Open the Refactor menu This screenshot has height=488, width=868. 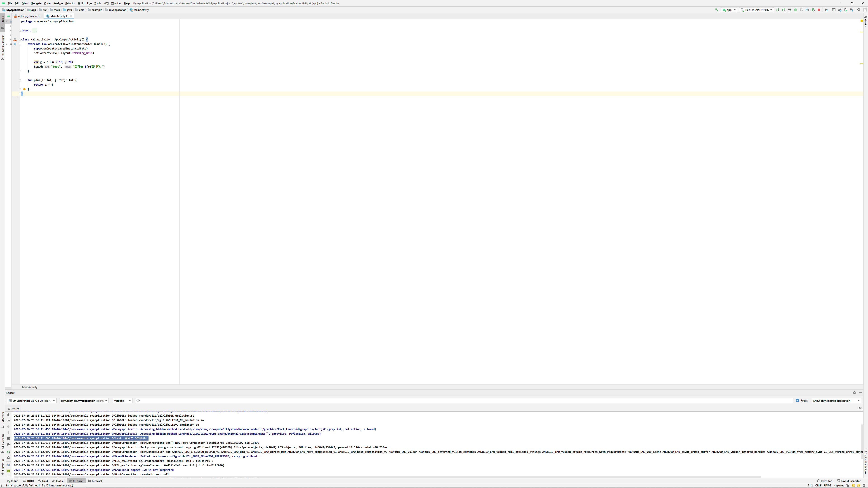click(70, 3)
